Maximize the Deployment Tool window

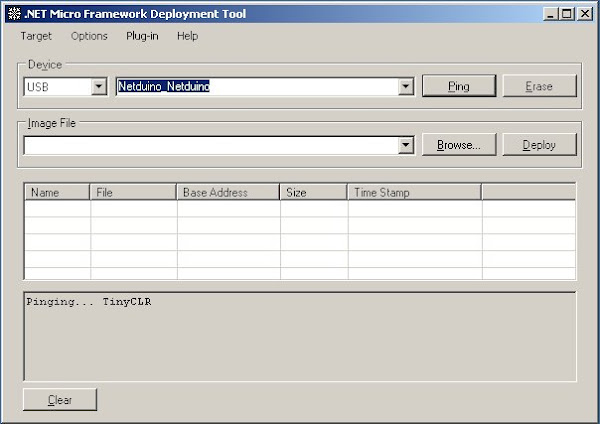(567, 14)
